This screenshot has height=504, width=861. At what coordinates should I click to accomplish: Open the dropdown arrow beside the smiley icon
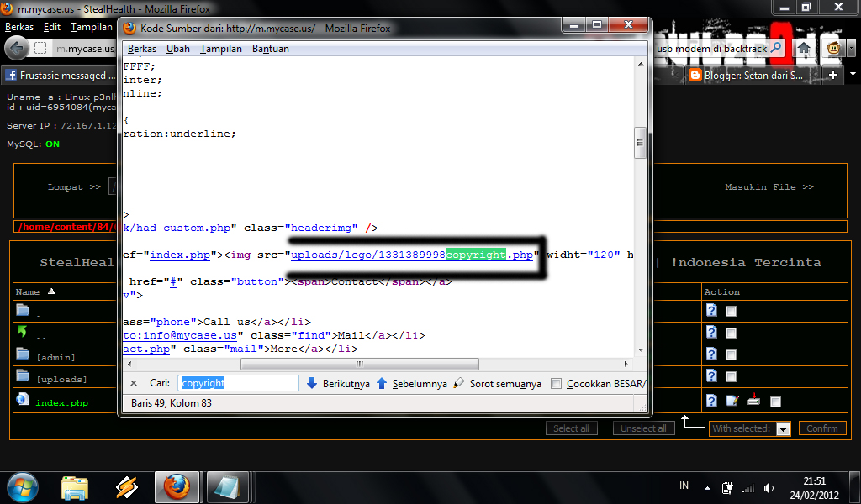tap(851, 48)
